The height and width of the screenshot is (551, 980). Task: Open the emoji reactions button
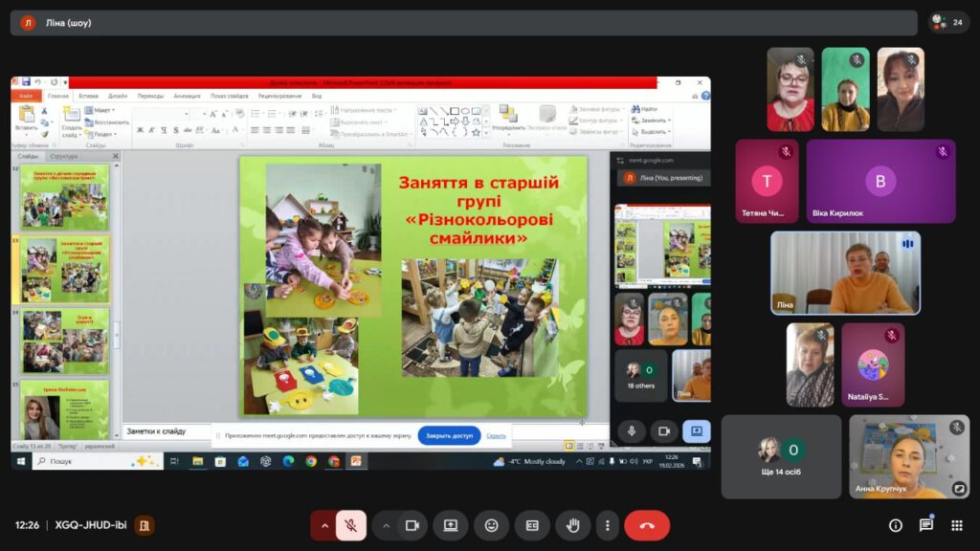point(491,525)
